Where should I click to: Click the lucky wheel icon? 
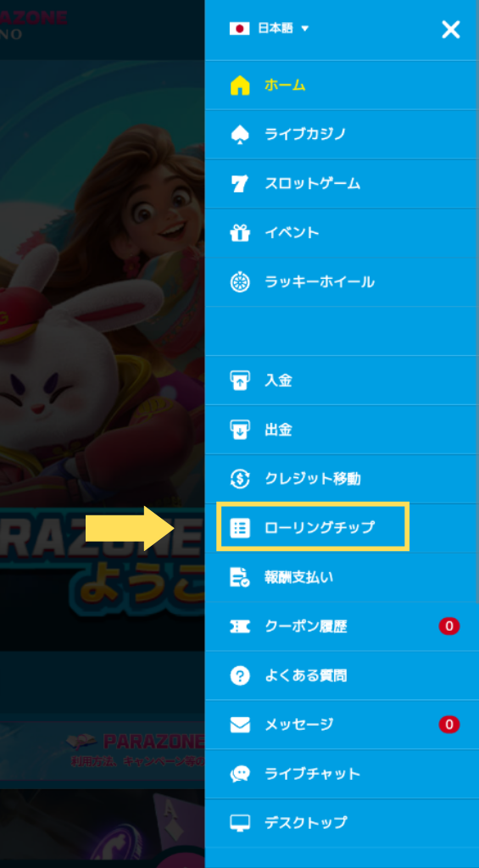point(240,282)
